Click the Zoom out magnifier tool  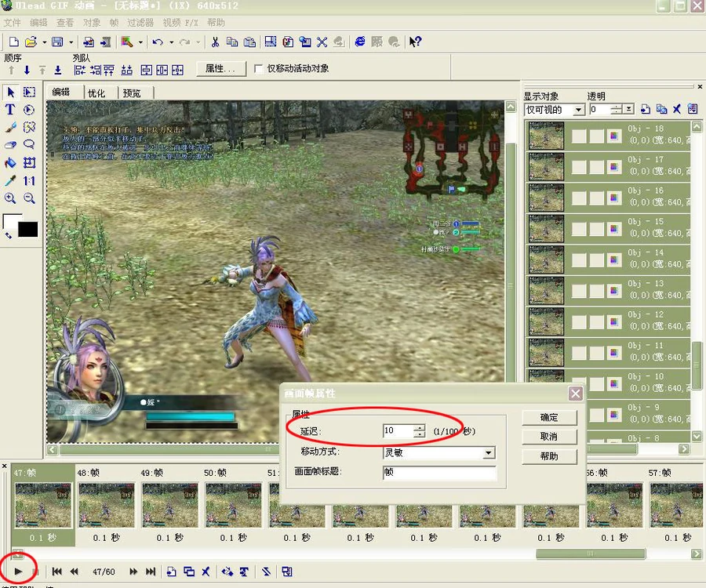point(29,198)
